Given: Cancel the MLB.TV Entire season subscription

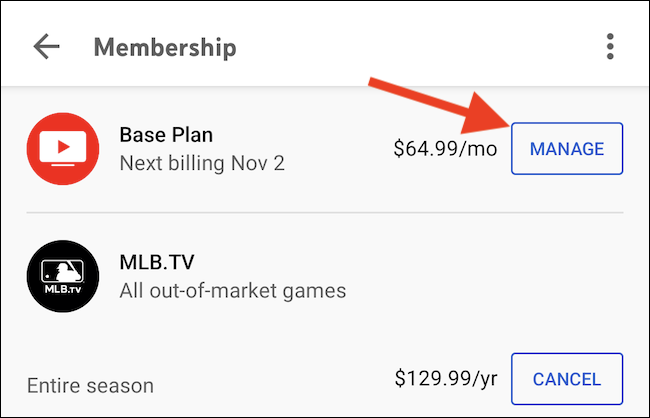Looking at the screenshot, I should (567, 380).
